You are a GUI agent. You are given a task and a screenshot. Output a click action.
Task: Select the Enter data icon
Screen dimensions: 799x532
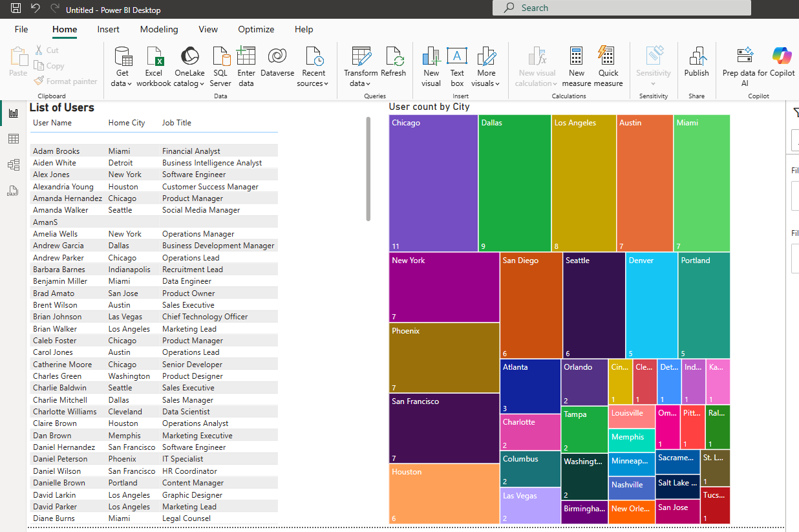pyautogui.click(x=246, y=64)
